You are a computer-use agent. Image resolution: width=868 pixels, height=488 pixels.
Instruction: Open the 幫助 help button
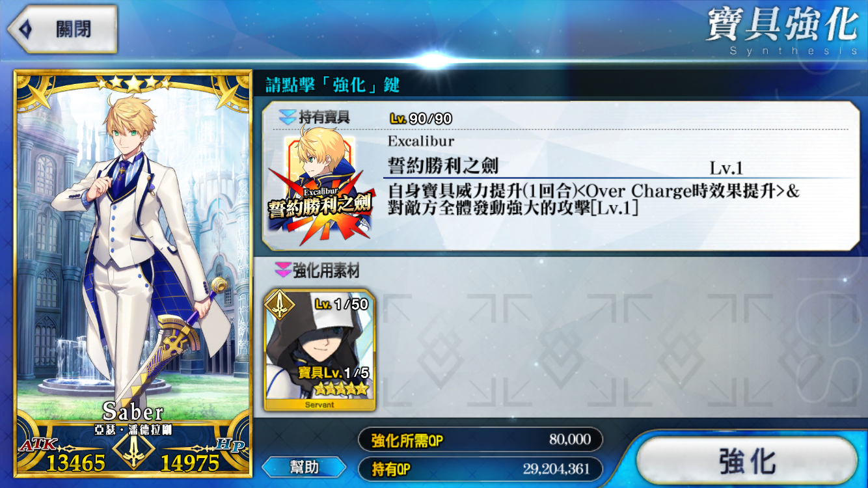point(304,467)
